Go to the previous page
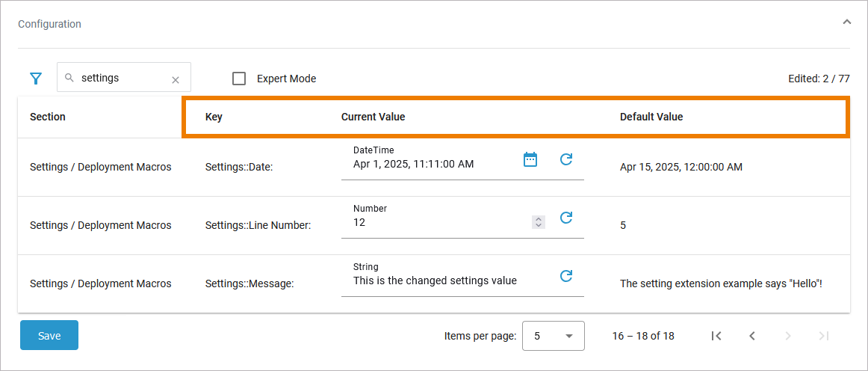Image resolution: width=868 pixels, height=371 pixels. tap(752, 336)
